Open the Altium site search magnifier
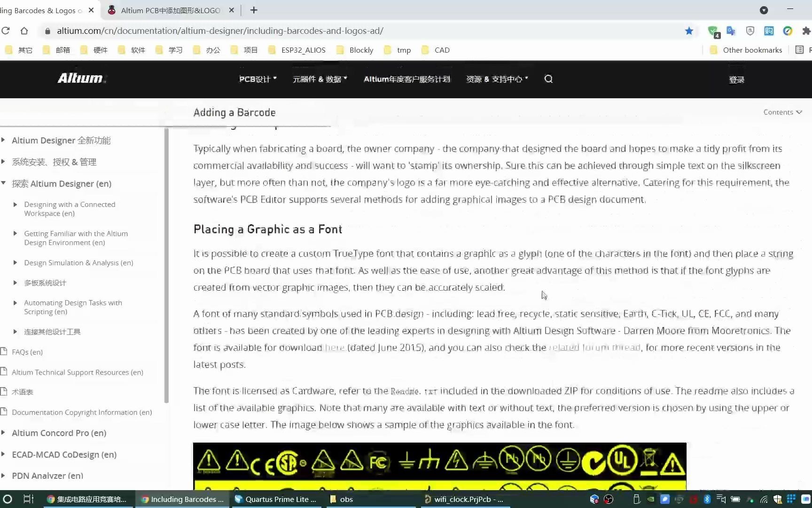The width and height of the screenshot is (812, 508). click(548, 79)
